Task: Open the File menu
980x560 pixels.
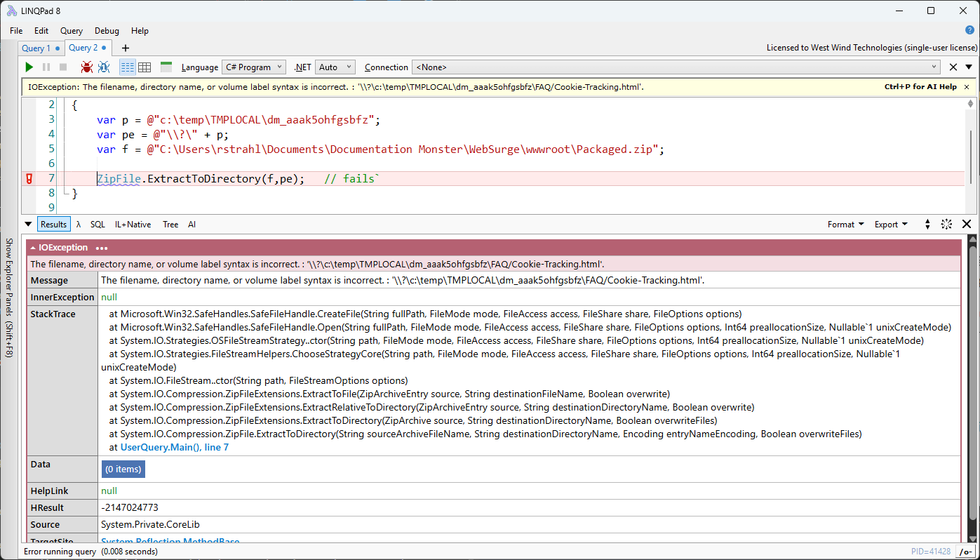Action: tap(16, 31)
